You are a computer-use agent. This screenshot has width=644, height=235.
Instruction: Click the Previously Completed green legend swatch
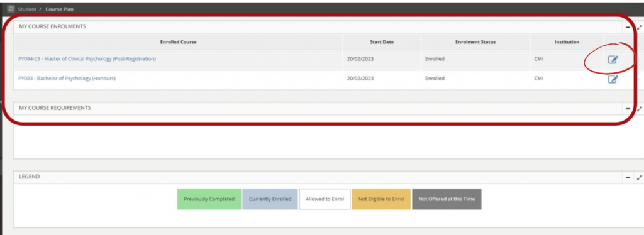pyautogui.click(x=209, y=199)
